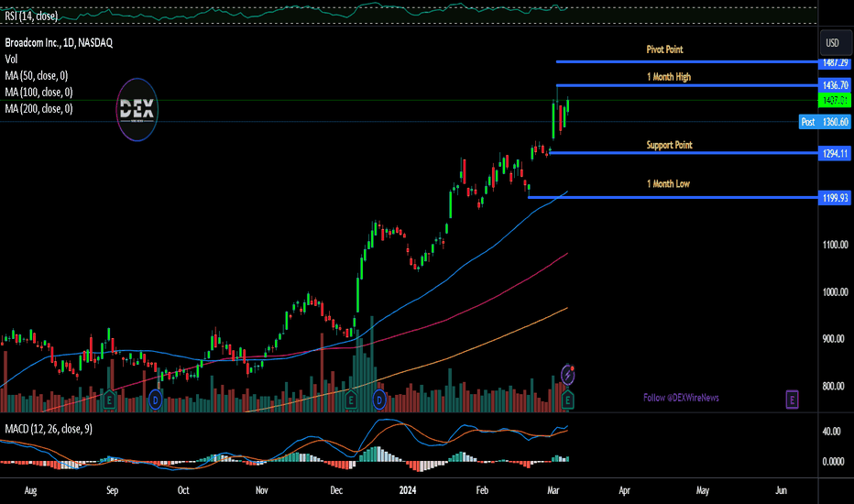Click the 800.00 price axis value
This screenshot has width=854, height=504.
833,387
